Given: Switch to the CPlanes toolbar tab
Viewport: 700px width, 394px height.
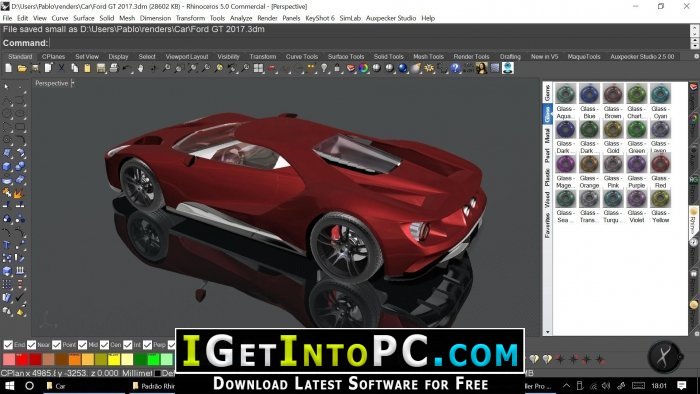Looking at the screenshot, I should click(x=53, y=57).
